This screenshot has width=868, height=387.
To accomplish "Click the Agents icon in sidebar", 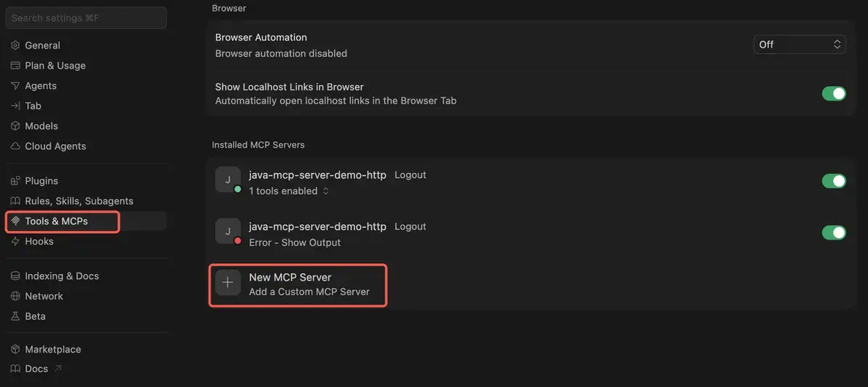I will point(15,86).
